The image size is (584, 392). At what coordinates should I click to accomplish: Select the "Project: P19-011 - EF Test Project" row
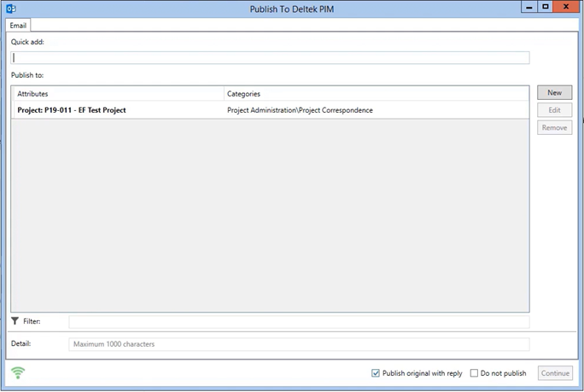pos(270,110)
